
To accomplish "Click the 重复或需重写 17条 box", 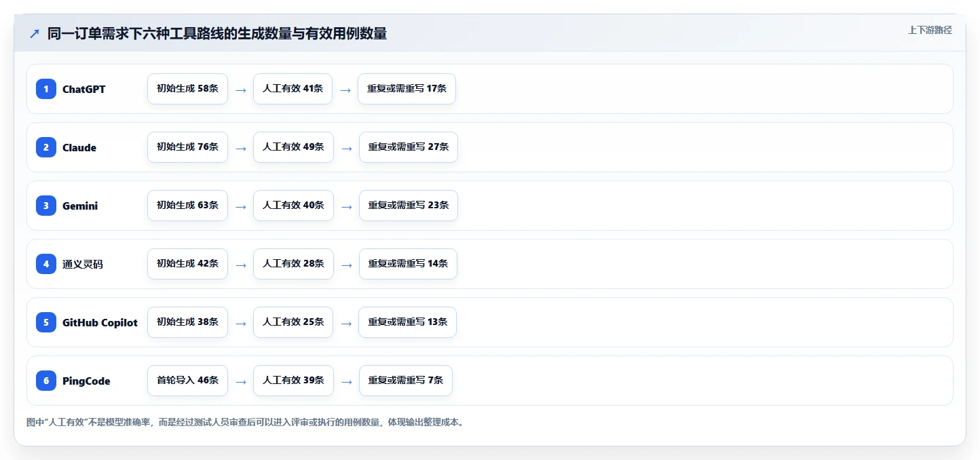I will click(407, 89).
